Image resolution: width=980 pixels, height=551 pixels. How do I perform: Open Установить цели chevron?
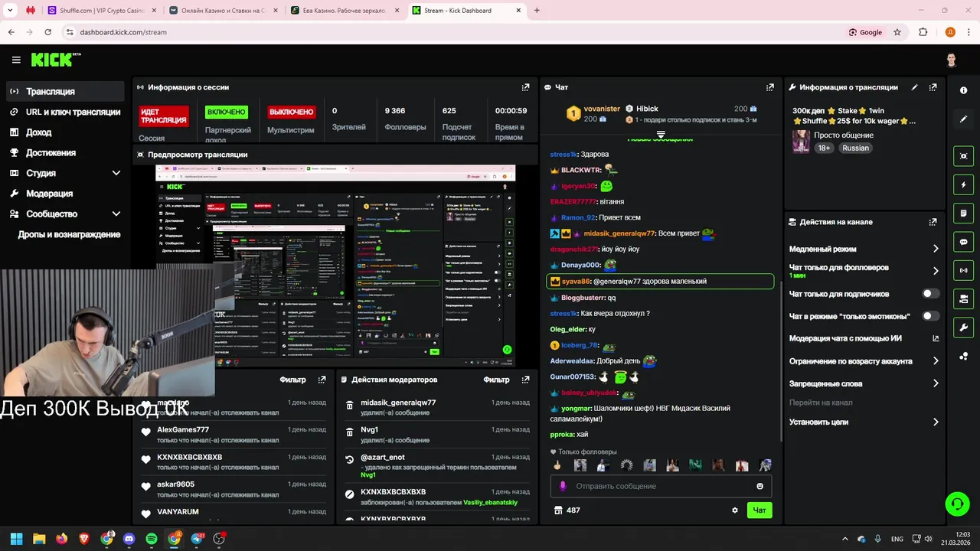(936, 422)
